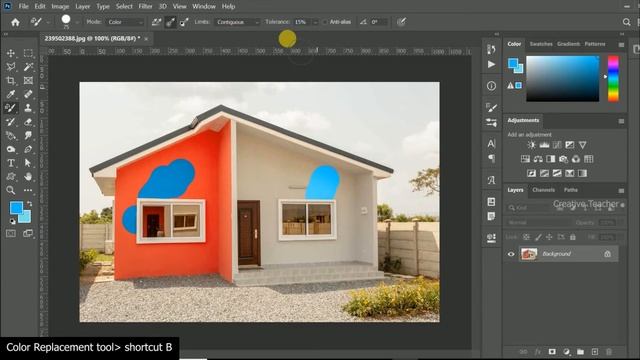Toggle Lock image pixels brush icon
Viewport: 640px width, 360px height.
tap(538, 237)
